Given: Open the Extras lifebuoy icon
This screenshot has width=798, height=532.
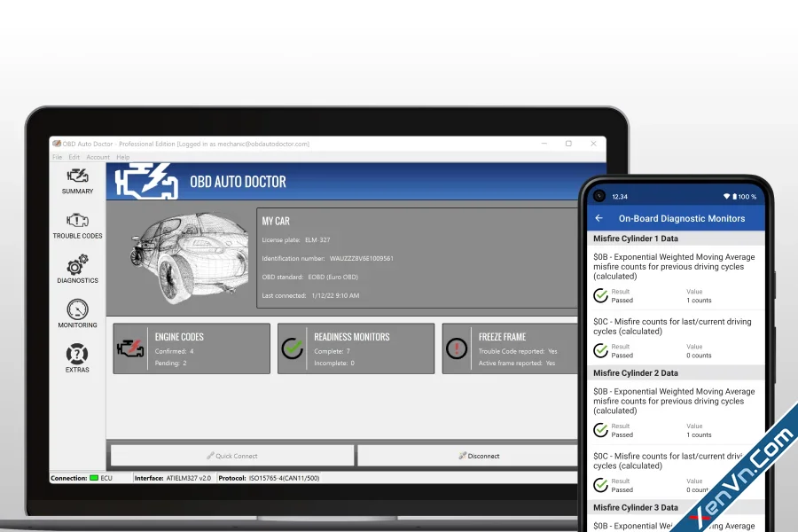Looking at the screenshot, I should coord(77,355).
